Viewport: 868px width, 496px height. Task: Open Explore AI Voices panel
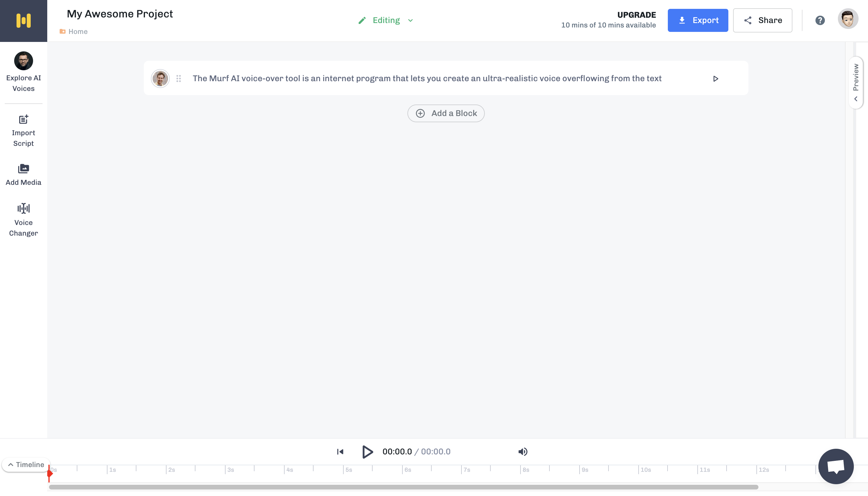coord(23,72)
